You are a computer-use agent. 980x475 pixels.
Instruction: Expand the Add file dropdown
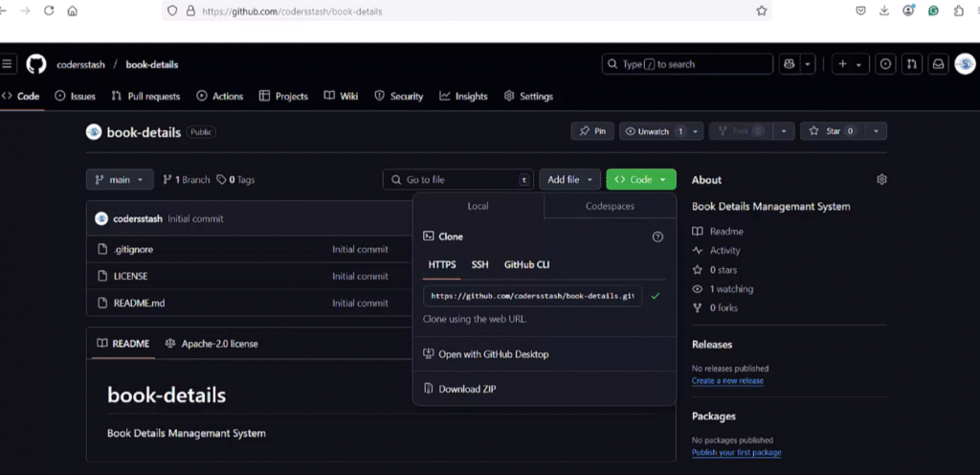pyautogui.click(x=570, y=179)
